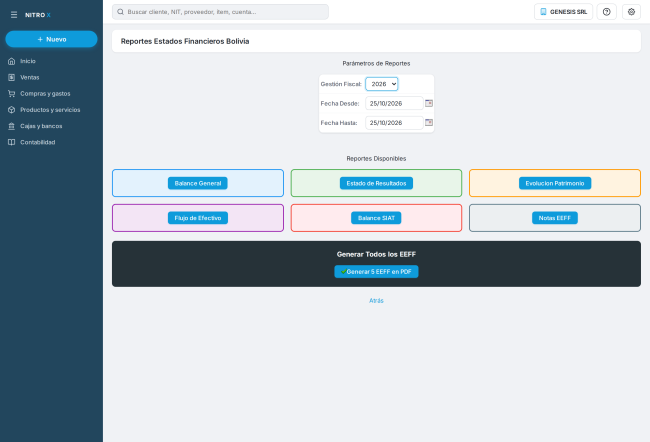Click the Parámetros de Reportes label

click(x=376, y=63)
